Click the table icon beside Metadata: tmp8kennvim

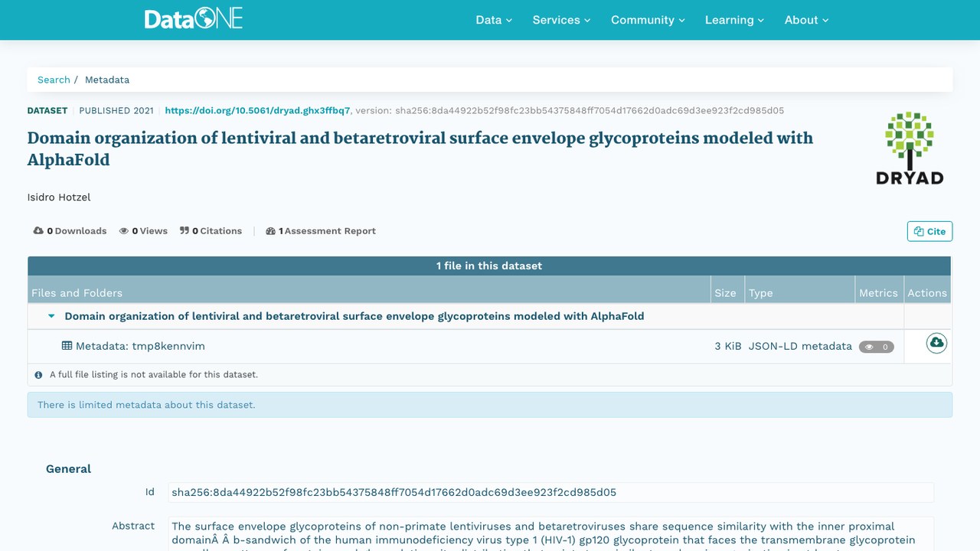coord(67,346)
